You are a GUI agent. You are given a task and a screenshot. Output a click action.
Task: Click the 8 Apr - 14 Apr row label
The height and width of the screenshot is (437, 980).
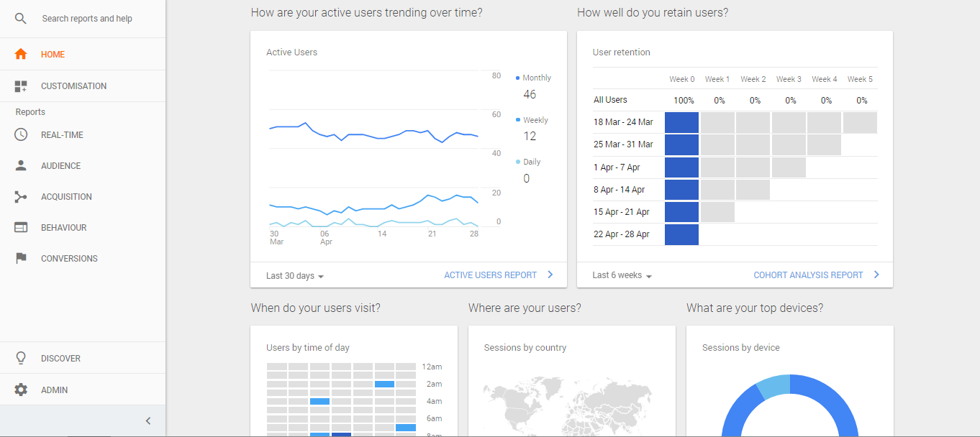[619, 190]
